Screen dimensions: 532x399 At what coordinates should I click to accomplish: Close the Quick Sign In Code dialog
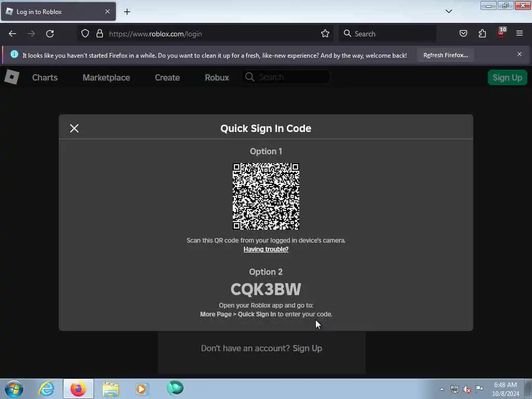(x=74, y=128)
